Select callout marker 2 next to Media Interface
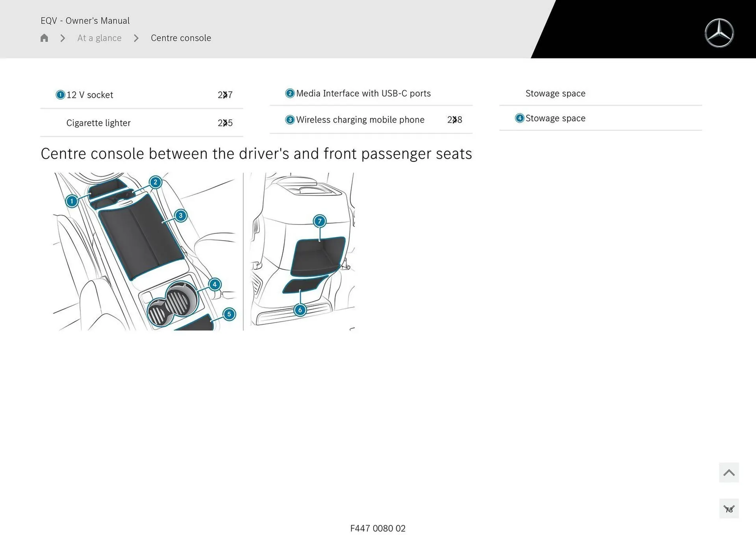This screenshot has height=535, width=756. (289, 93)
